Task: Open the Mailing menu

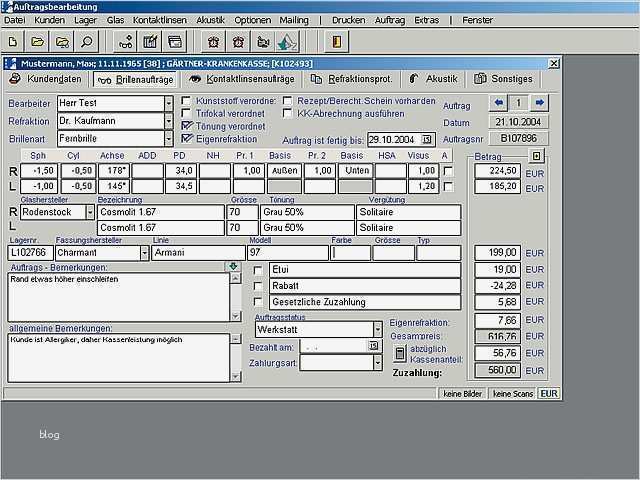Action: click(x=294, y=20)
